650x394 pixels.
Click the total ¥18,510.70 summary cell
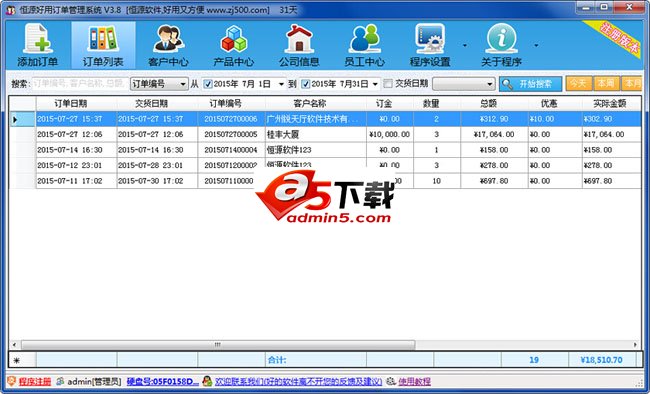point(601,360)
